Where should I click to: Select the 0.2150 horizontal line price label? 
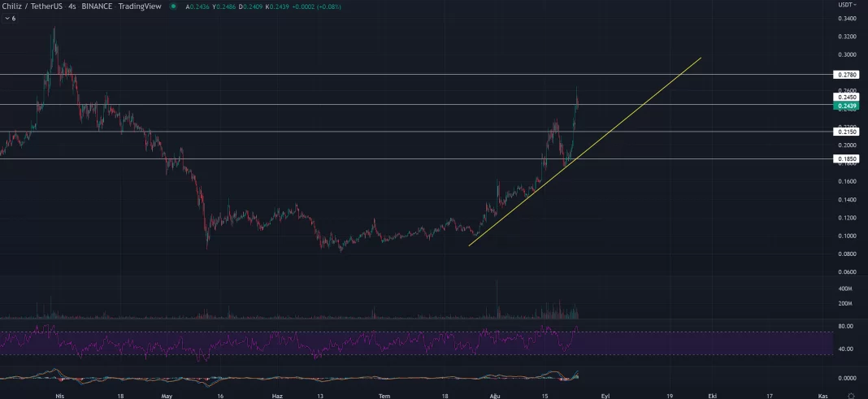point(846,132)
